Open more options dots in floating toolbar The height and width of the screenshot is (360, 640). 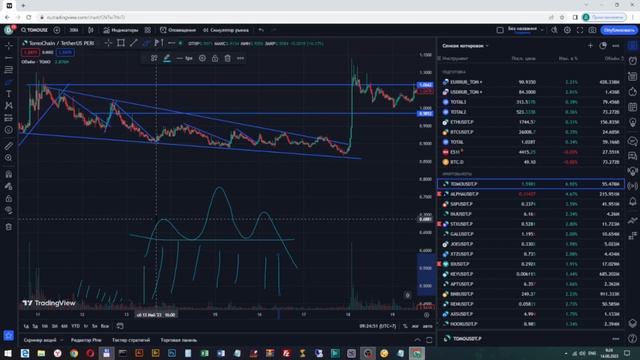(240, 58)
